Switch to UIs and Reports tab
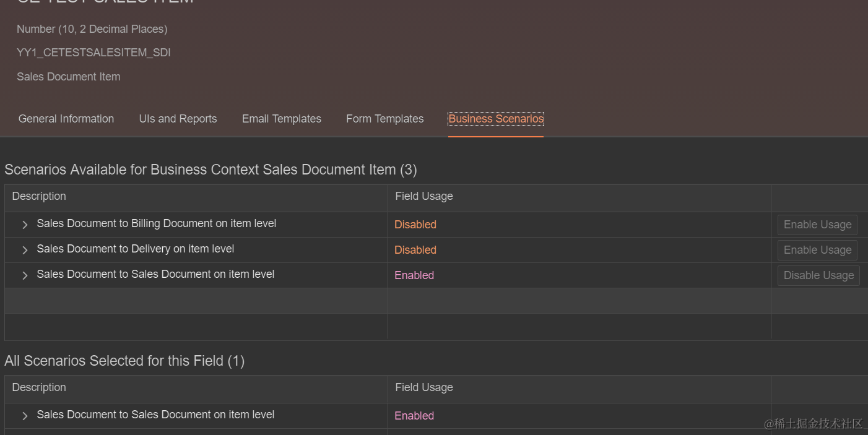868x435 pixels. (178, 119)
